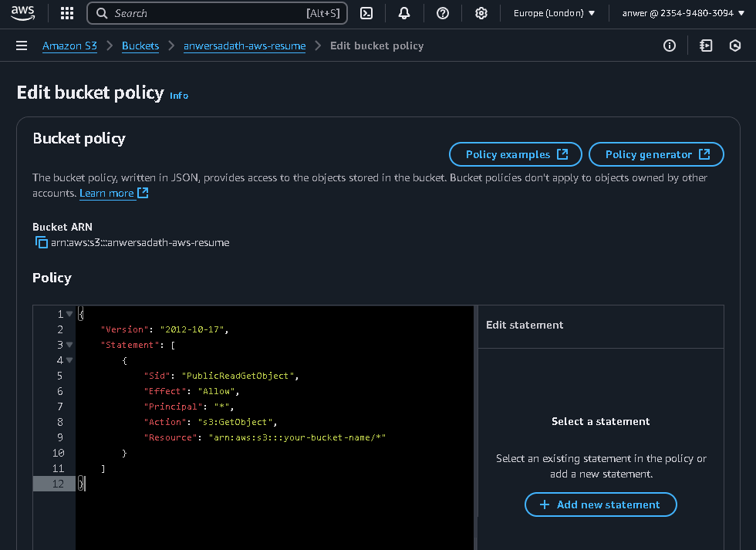Collapse the code fold on line 1
The width and height of the screenshot is (756, 550).
[69, 314]
